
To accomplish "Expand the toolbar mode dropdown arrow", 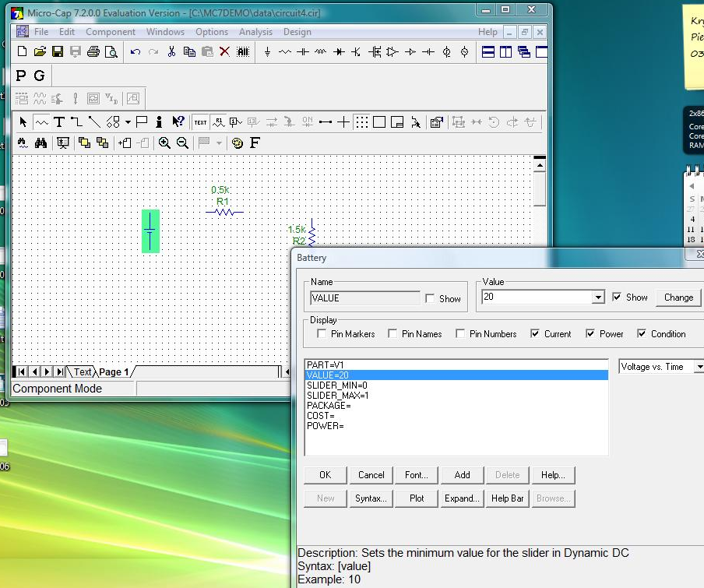I will click(x=128, y=122).
